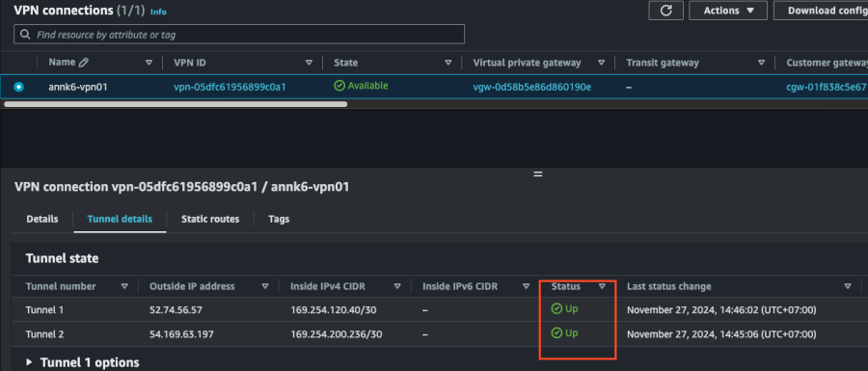Sort by the VPN ID column arrow
The image size is (868, 371).
coord(309,63)
